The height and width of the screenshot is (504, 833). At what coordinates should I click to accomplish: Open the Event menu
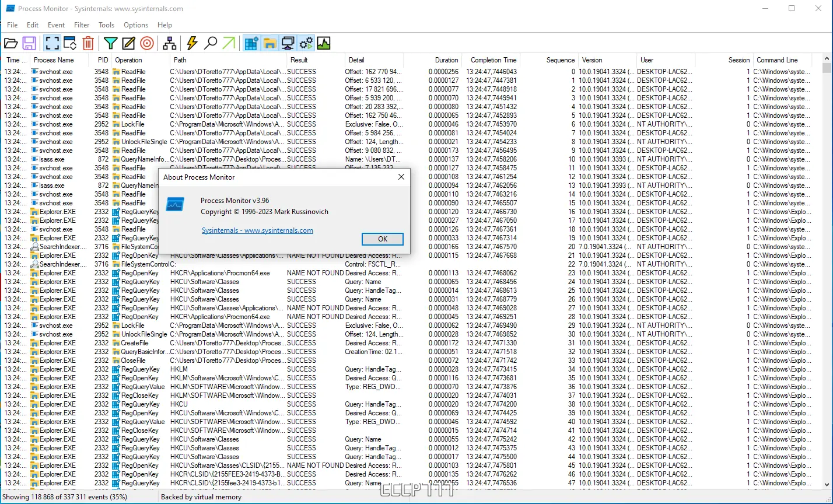[57, 25]
